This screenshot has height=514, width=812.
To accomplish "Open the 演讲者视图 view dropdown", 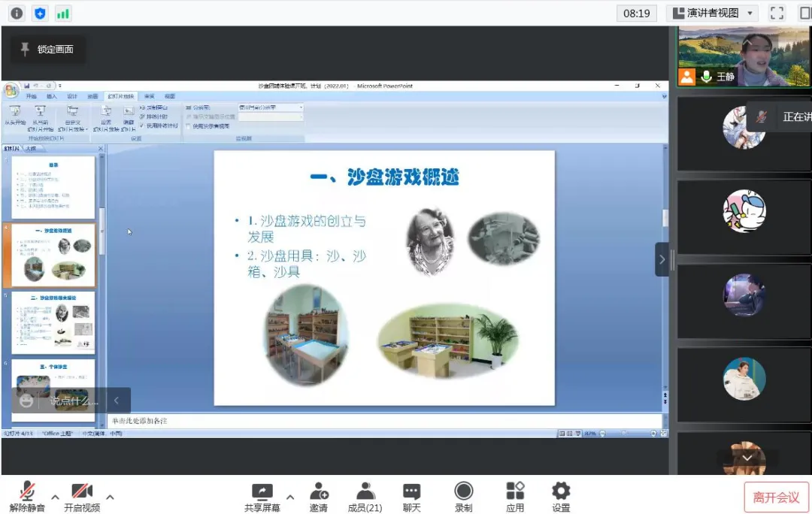I will click(710, 13).
